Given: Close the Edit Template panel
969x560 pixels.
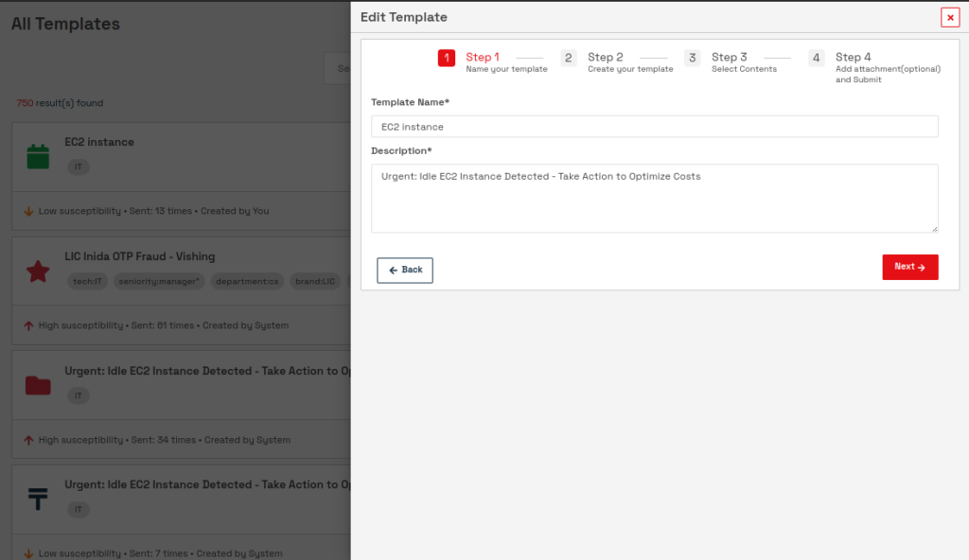Looking at the screenshot, I should 950,17.
